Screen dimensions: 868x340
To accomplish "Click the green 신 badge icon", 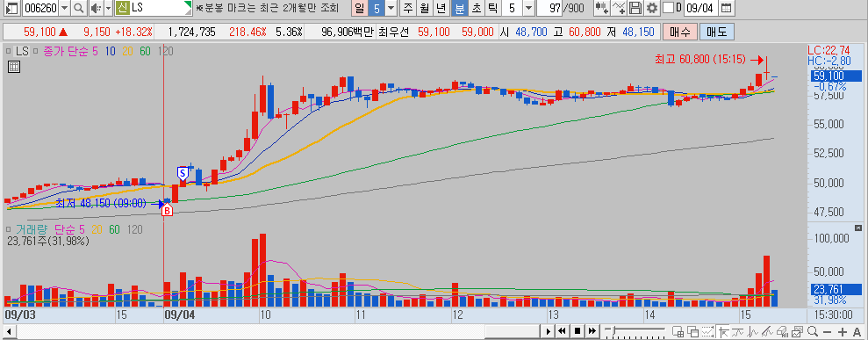I will point(122,8).
